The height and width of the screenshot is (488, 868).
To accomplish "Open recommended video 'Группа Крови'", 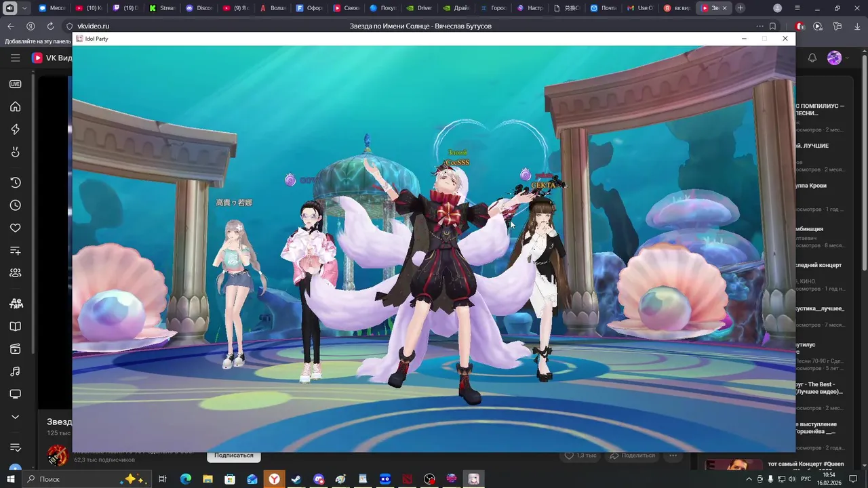I will pyautogui.click(x=810, y=186).
